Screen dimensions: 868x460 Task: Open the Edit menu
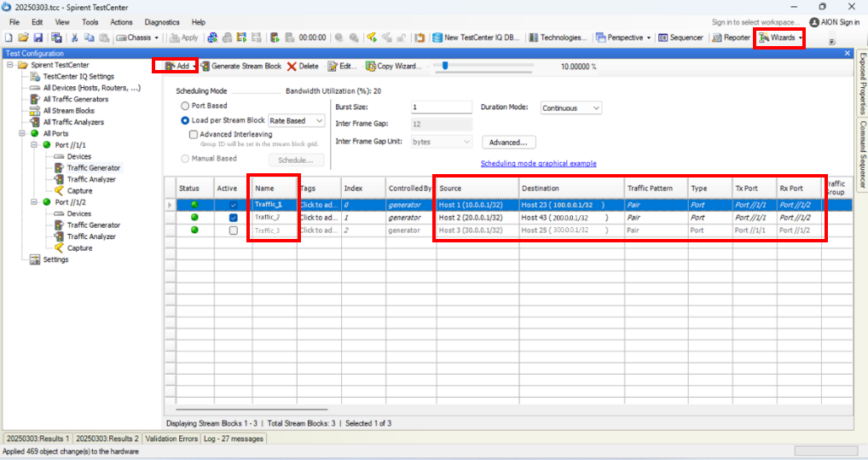pos(37,22)
